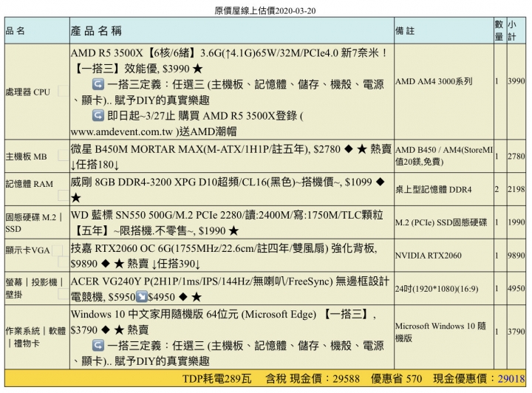
Task: Select the 螢幕|投影機|壁掛 row label
Action: pyautogui.click(x=34, y=288)
